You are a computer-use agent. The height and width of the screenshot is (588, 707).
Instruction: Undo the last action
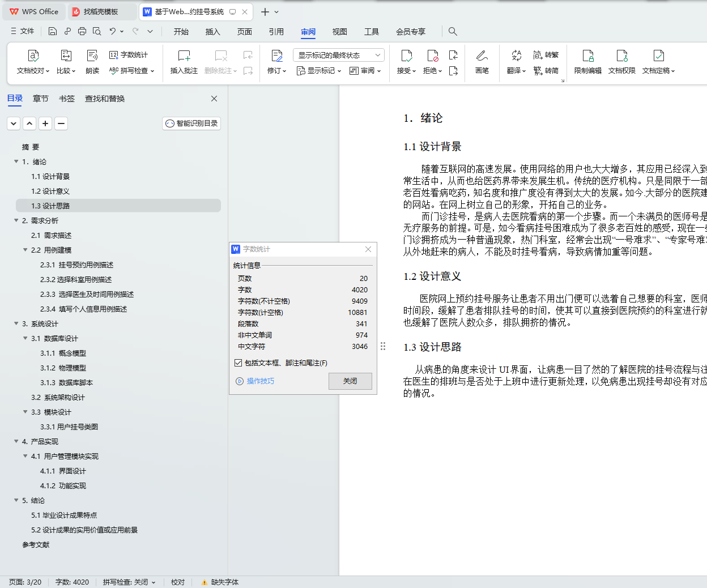coord(113,31)
